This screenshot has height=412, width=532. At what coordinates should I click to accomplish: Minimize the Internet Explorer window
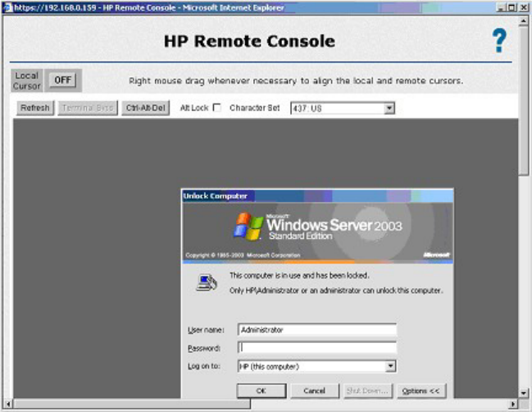[x=501, y=7]
